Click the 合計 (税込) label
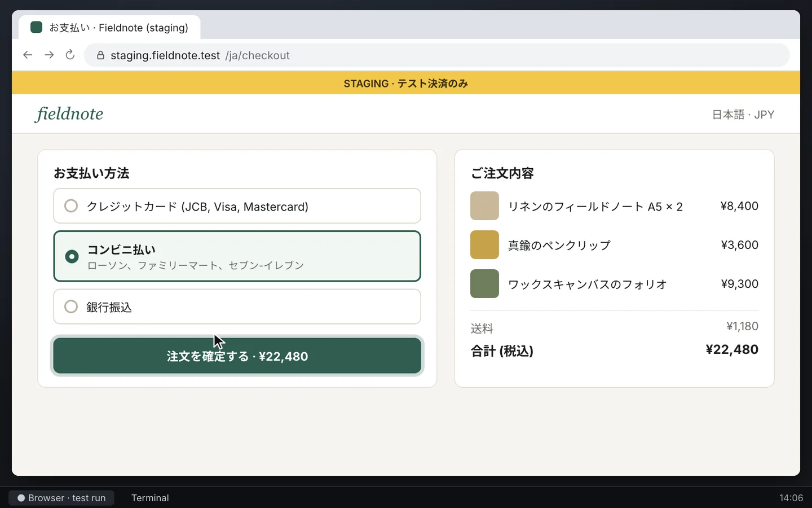Screen dimensions: 812x508 tap(502, 351)
